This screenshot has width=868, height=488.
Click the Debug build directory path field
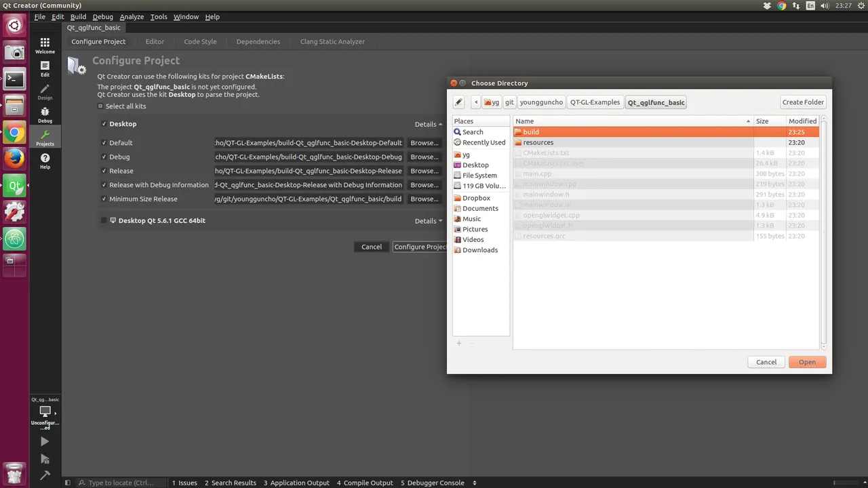(x=309, y=157)
